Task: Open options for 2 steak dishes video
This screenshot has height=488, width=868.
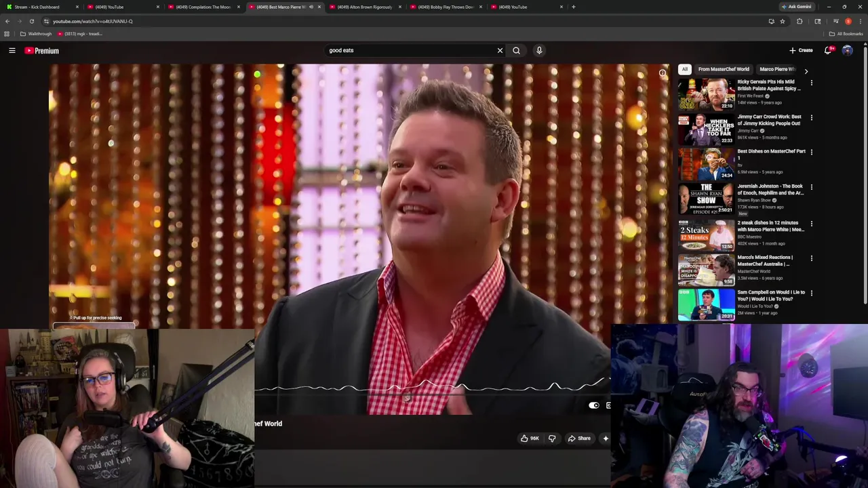Action: point(811,224)
